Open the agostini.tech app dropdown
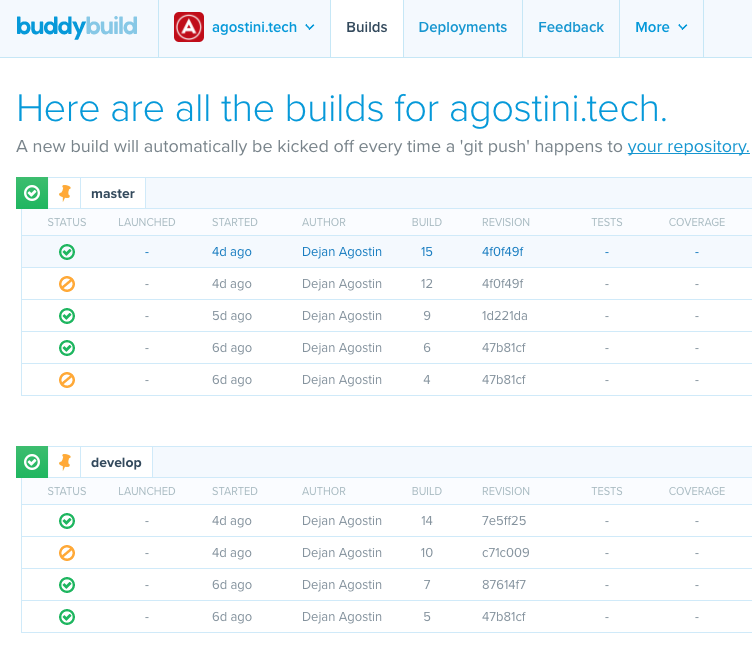Image resolution: width=752 pixels, height=649 pixels. 263,28
